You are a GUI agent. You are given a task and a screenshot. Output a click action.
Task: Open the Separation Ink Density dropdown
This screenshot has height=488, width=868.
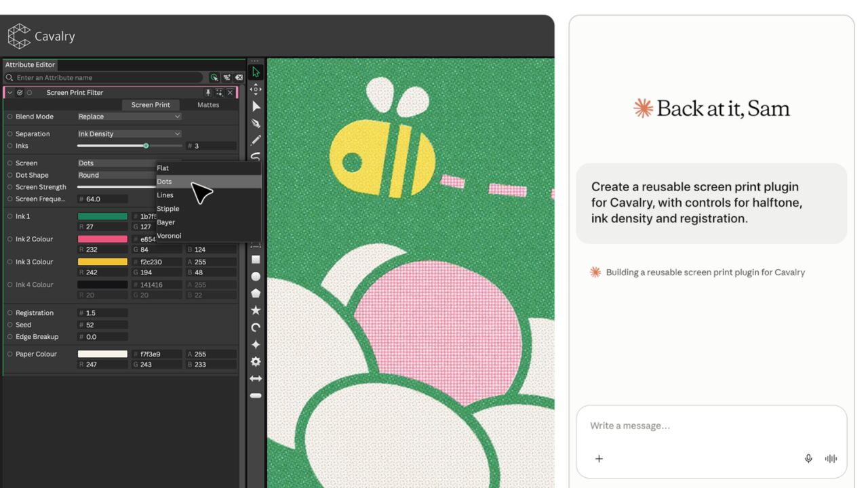tap(129, 134)
